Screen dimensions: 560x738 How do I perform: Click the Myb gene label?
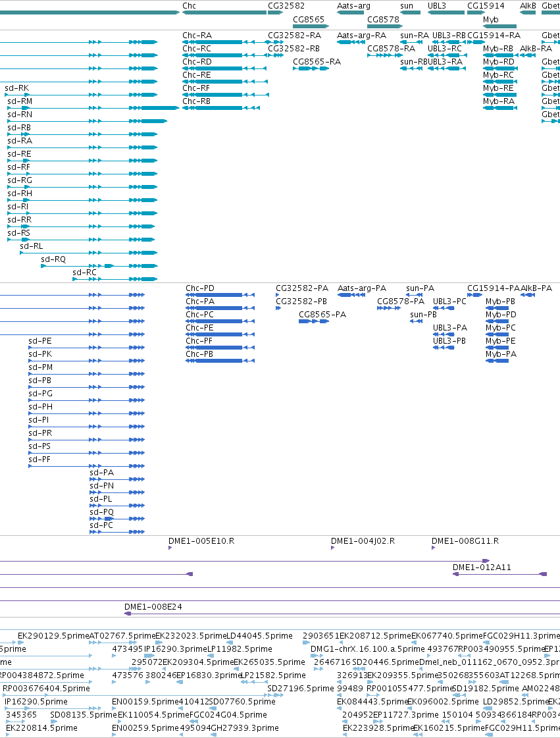491,19
